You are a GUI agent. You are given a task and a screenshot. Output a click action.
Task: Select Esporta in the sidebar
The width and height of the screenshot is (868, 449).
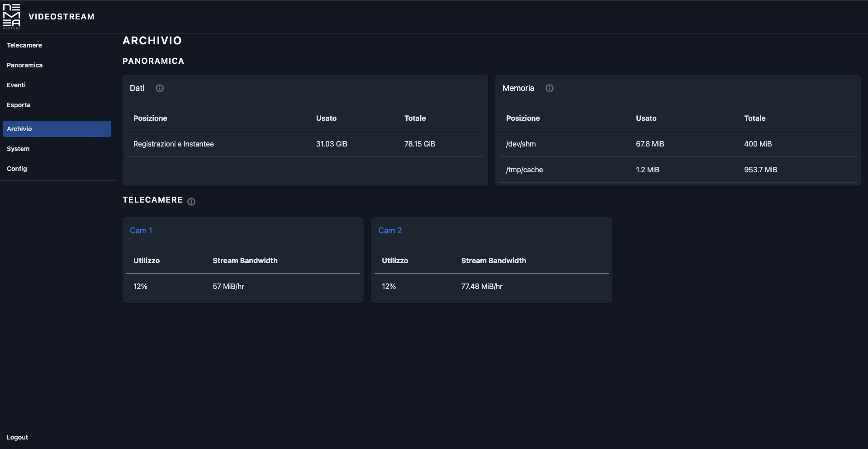19,105
